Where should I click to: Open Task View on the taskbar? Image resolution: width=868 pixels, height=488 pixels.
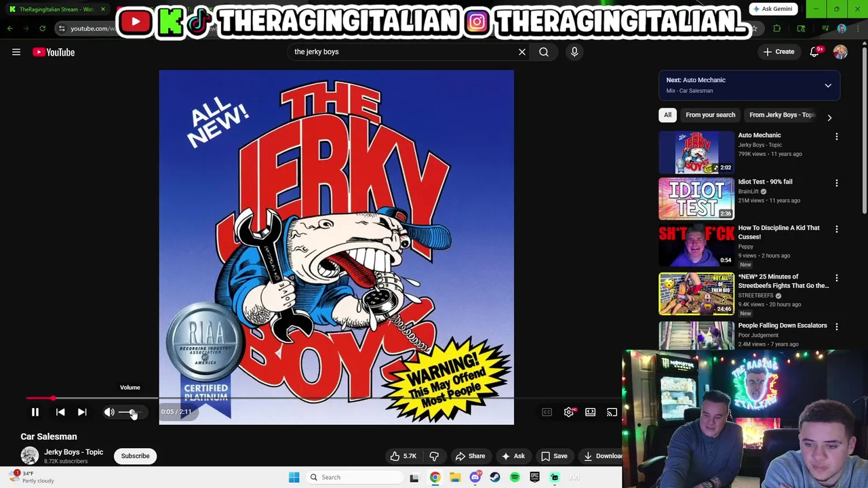pyautogui.click(x=414, y=477)
